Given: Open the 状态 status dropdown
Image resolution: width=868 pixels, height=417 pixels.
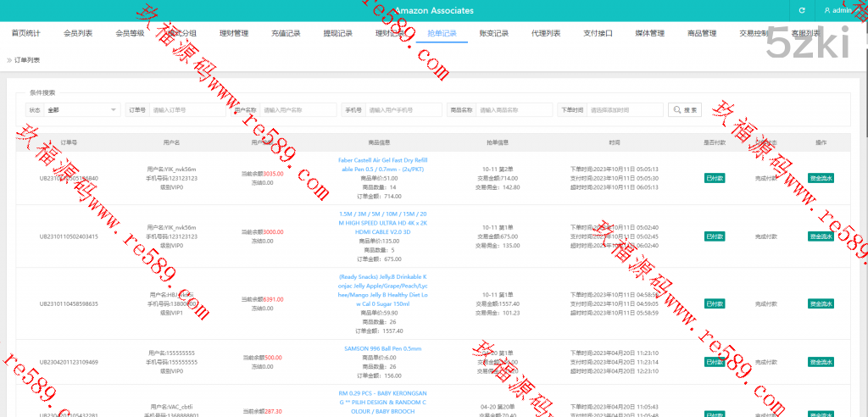Looking at the screenshot, I should 82,109.
